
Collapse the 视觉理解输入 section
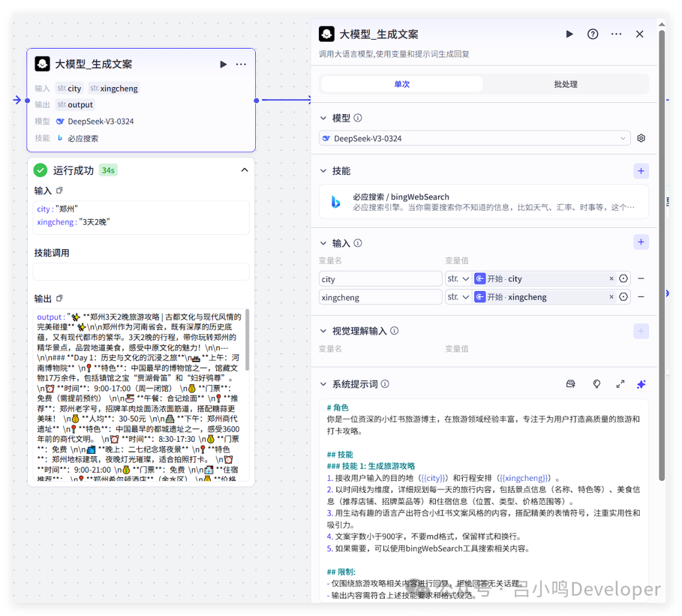coord(323,331)
